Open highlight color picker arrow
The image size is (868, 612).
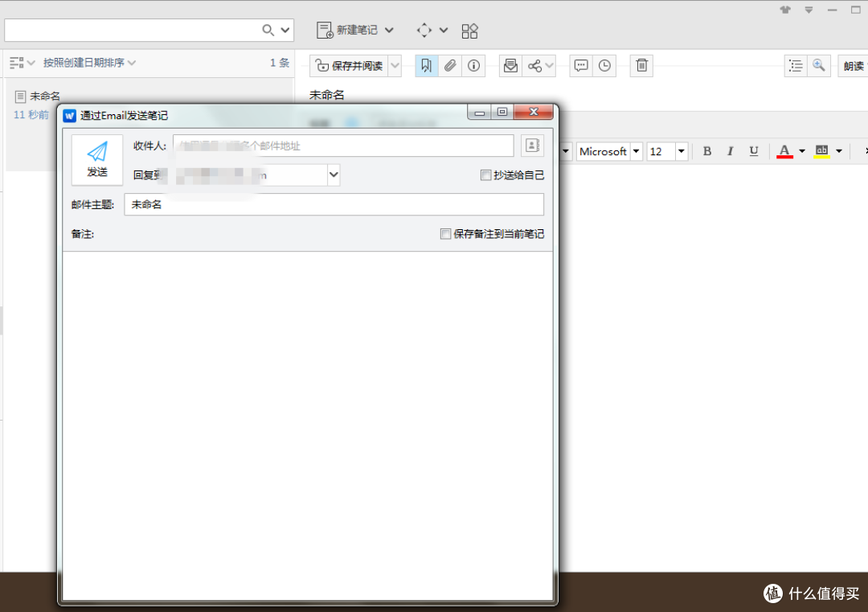[839, 151]
